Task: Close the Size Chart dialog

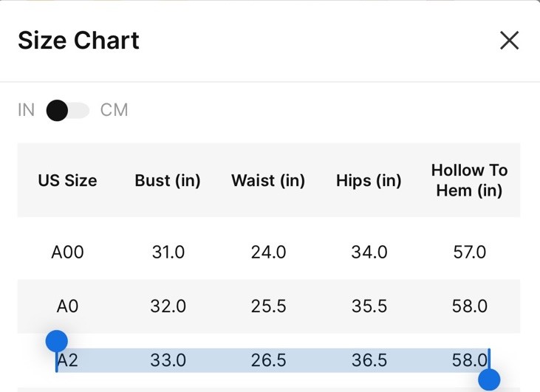Action: point(509,41)
